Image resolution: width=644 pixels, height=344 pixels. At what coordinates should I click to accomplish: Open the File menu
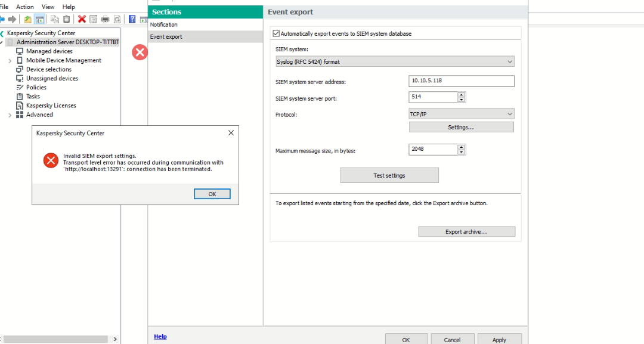[x=4, y=7]
